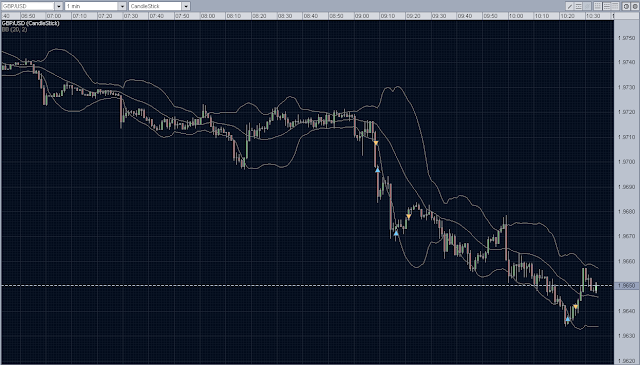Click the 06:50 time axis label
640x365 pixels.
pos(28,16)
